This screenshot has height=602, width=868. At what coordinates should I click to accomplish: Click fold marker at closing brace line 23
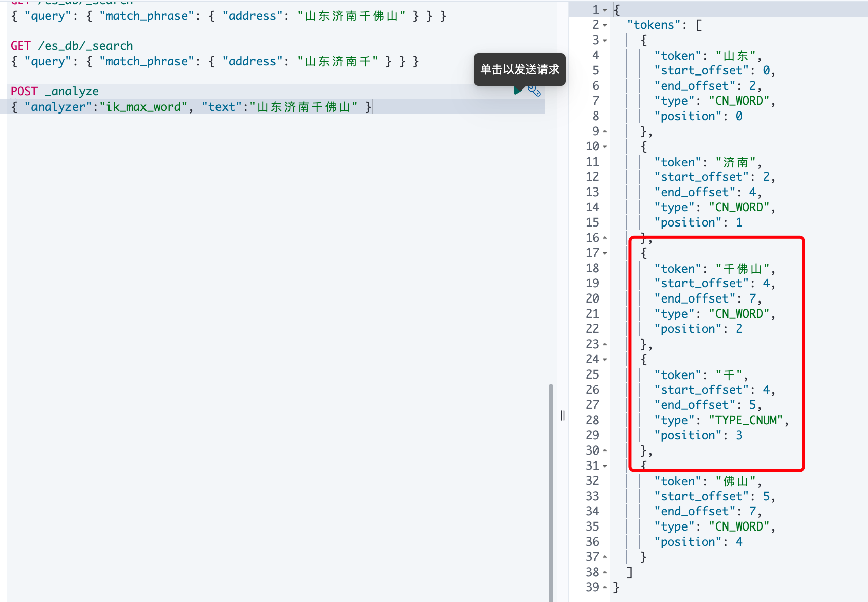[605, 344]
